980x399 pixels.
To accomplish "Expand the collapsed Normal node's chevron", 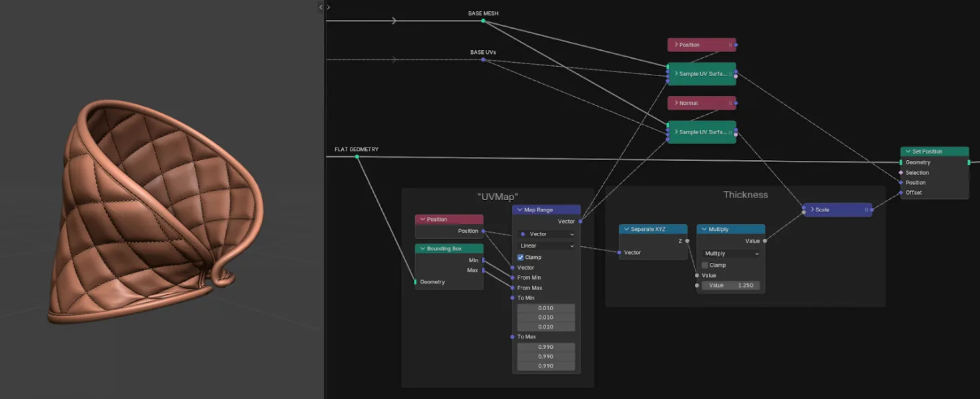I will (x=676, y=103).
